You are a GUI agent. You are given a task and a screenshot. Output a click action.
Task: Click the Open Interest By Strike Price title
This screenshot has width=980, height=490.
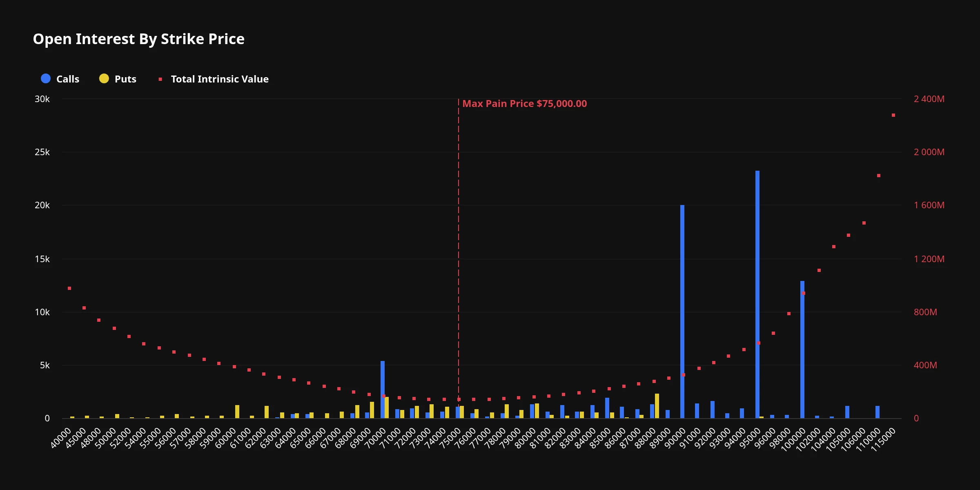pyautogui.click(x=139, y=39)
